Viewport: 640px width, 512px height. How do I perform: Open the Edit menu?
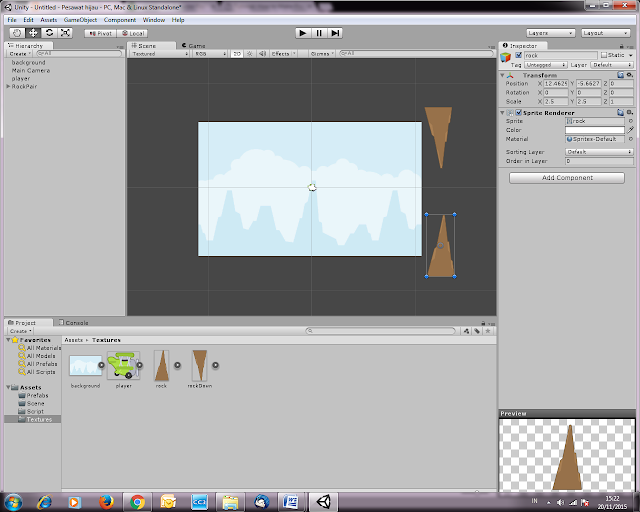click(28, 20)
